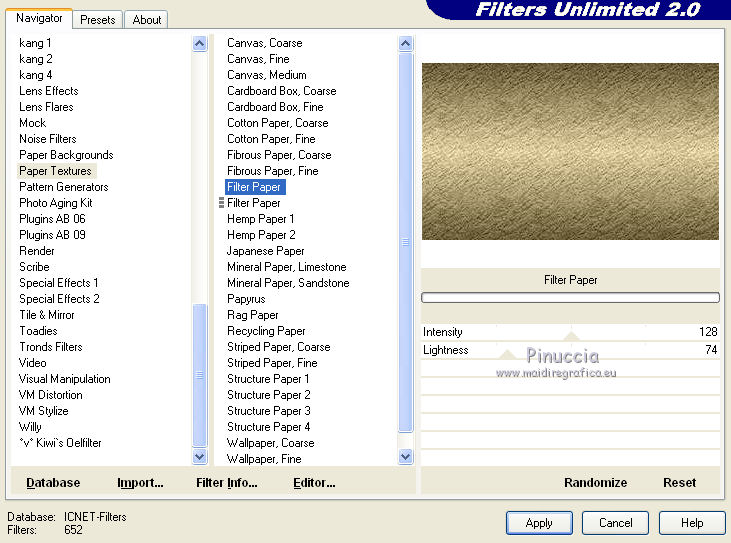This screenshot has width=731, height=543.
Task: Select the Willy category
Action: [x=30, y=426]
